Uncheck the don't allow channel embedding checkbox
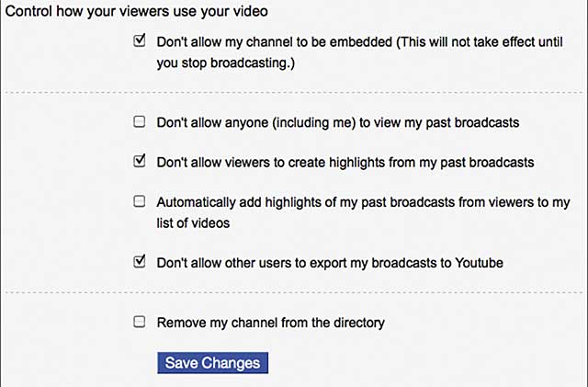Viewport: 588px width, 387px height. coord(140,40)
